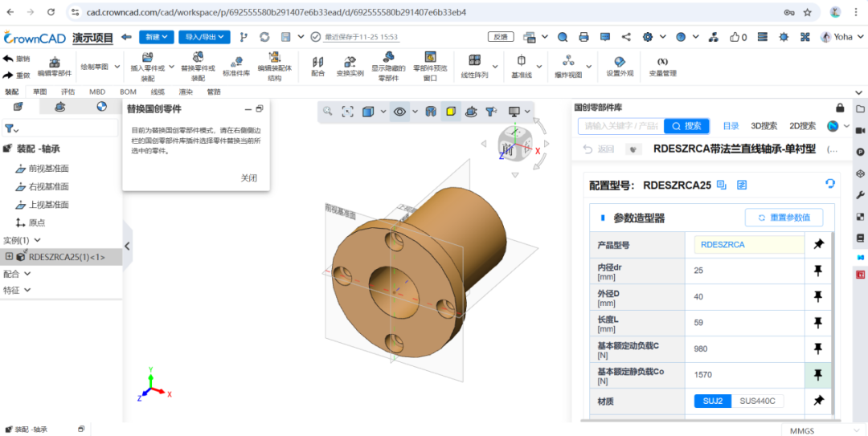Toggle the eye visibility icon in view toolbar

(399, 112)
